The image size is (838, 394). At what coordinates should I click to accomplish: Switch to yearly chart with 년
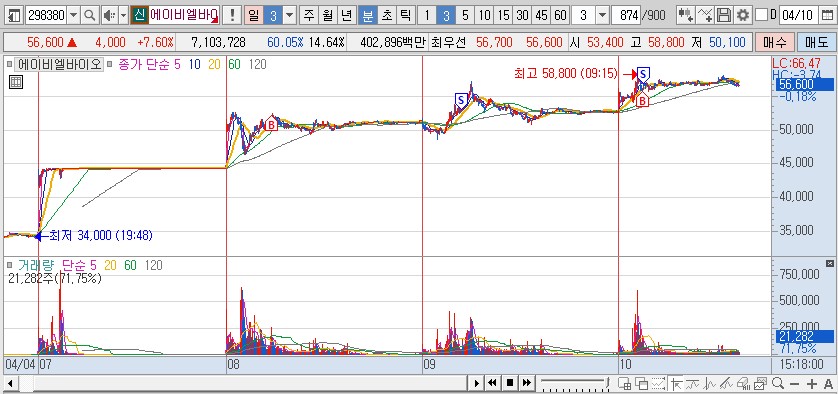[x=346, y=15]
